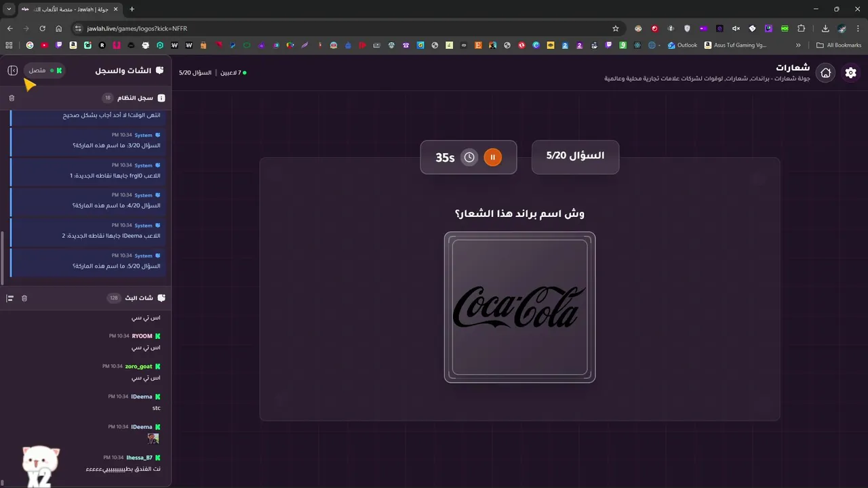Open the Extensions puzzle menu
Screen dimensions: 868x488
click(801, 28)
